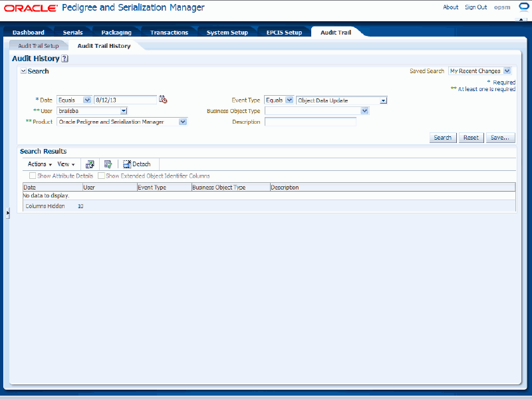
Task: Click the Columns Hidden count 10
Action: click(80, 206)
